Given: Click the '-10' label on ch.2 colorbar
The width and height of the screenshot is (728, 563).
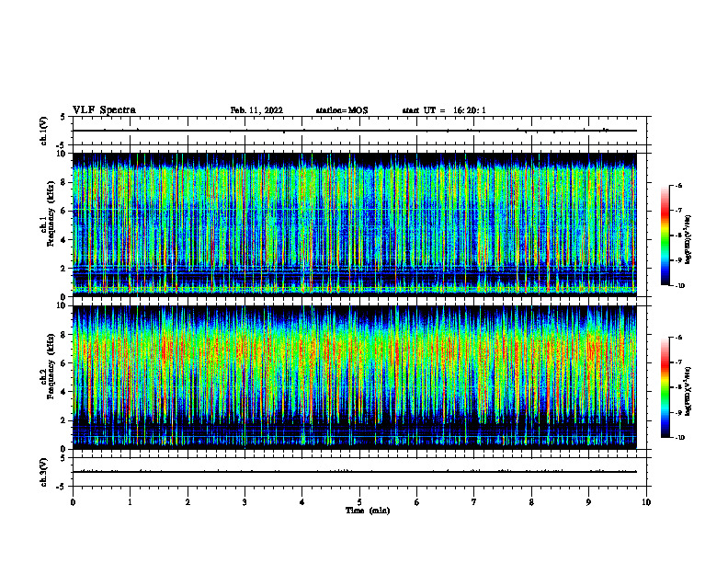Looking at the screenshot, I should tap(680, 438).
